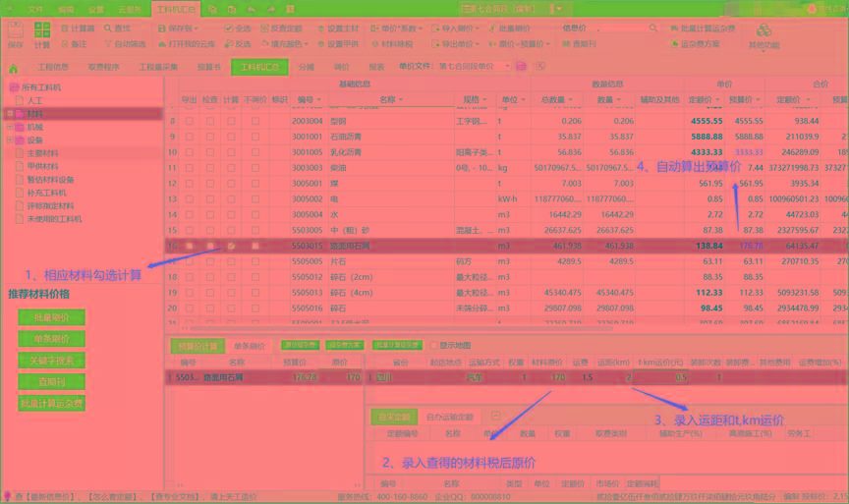Screen dimensions: 849x504
Task: Click the redo arrow in title bar
Action: pyautogui.click(x=271, y=9)
